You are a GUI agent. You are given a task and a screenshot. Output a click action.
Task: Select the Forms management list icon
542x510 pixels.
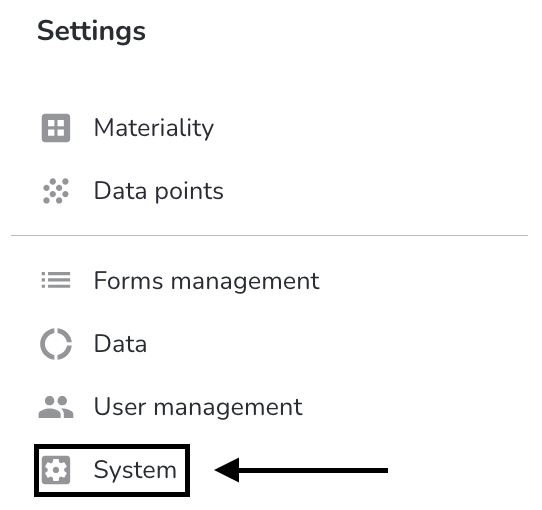pyautogui.click(x=56, y=280)
